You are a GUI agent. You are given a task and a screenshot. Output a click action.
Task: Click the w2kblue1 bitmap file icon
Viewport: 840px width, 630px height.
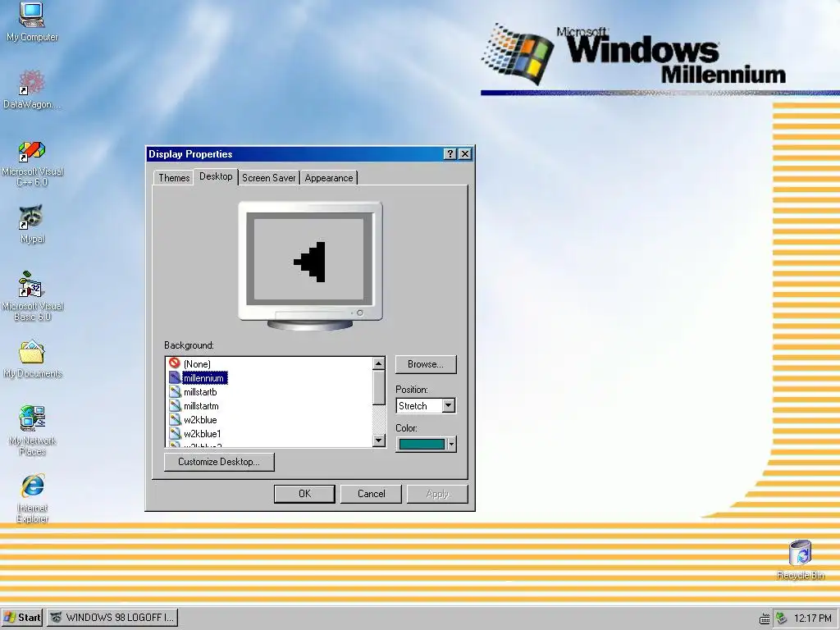(x=175, y=433)
